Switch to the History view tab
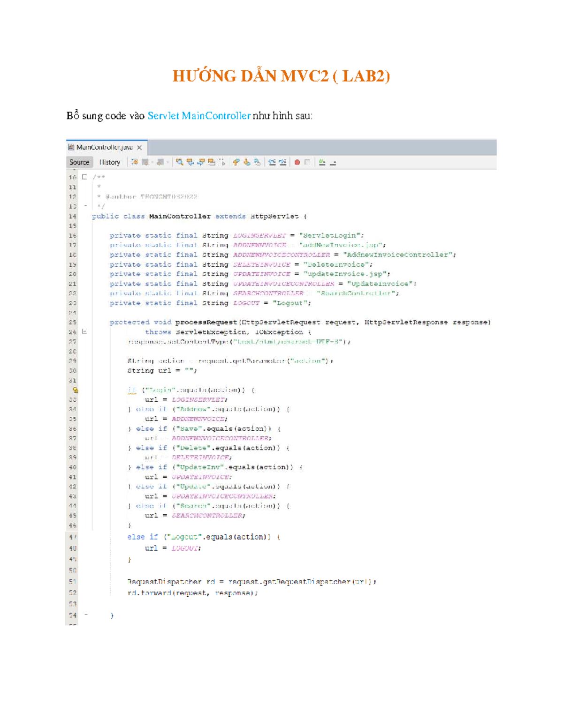 pyautogui.click(x=109, y=162)
